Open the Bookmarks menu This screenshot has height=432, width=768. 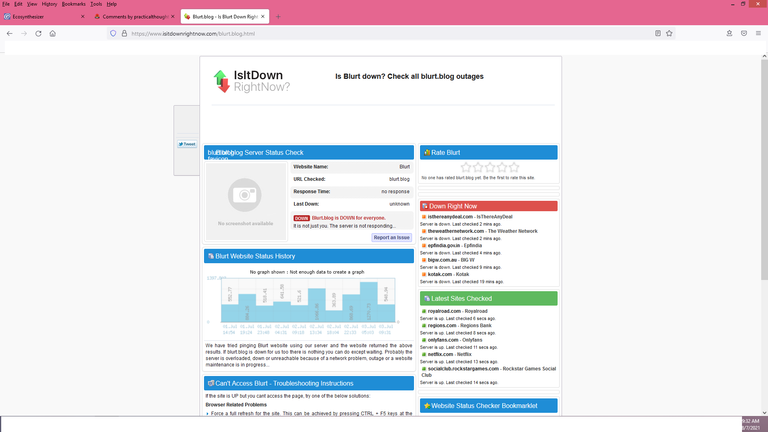point(73,4)
